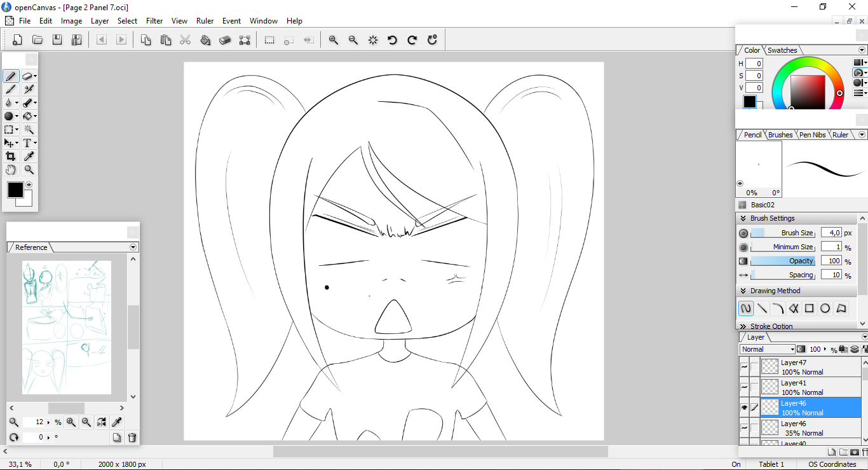Click the open file folder icon

click(x=37, y=40)
